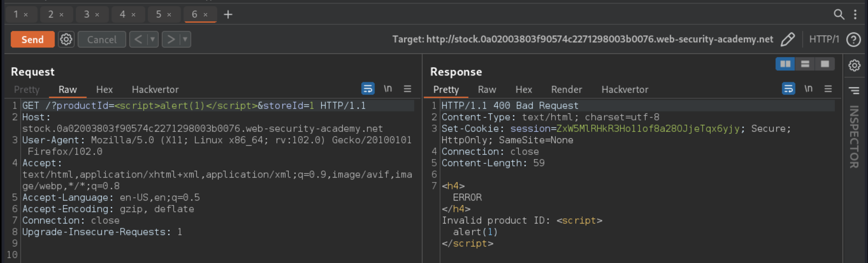Toggle word wrap in Response pane
The width and height of the screenshot is (868, 263).
(x=788, y=89)
